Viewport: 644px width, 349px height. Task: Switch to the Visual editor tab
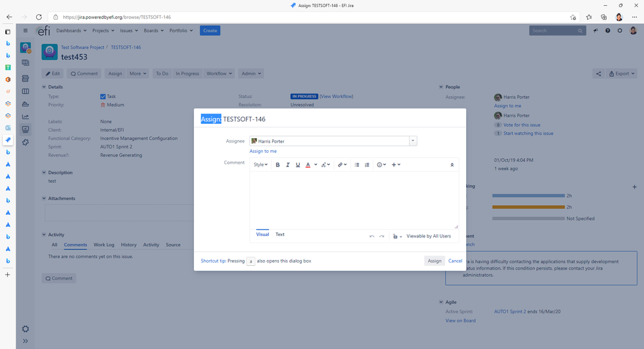click(x=262, y=234)
